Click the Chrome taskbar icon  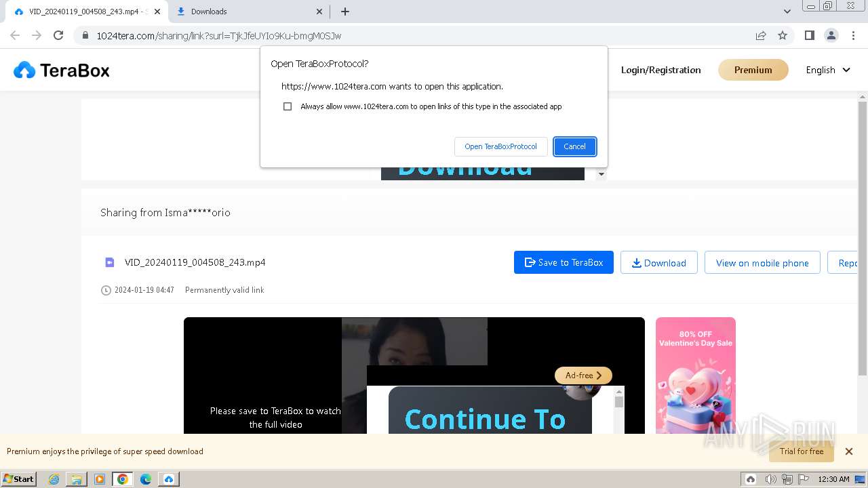coord(123,479)
